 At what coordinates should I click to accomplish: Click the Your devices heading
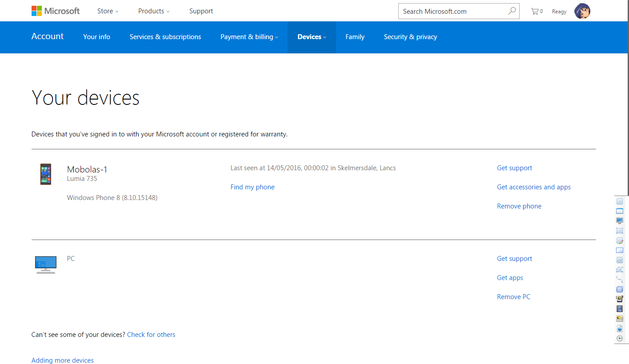tap(85, 98)
